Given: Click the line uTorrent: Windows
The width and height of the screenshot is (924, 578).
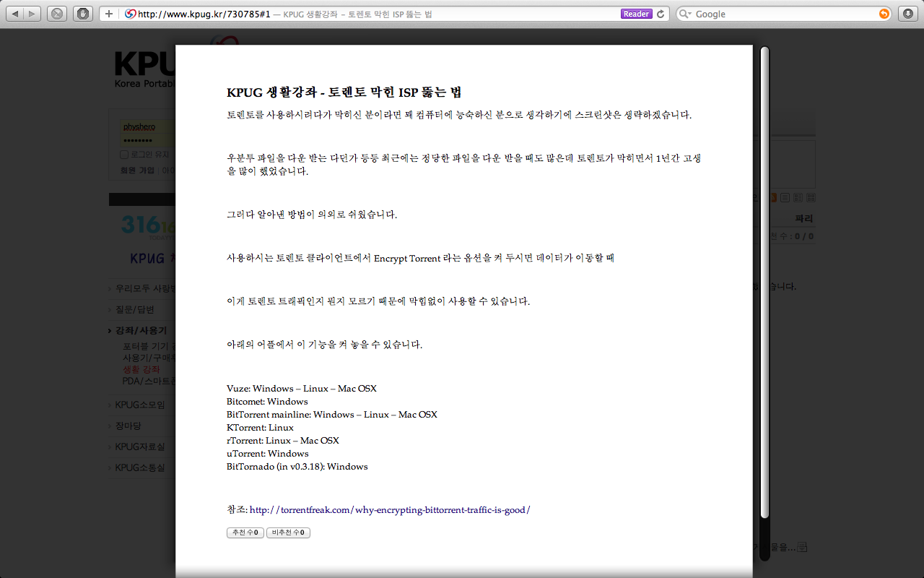Looking at the screenshot, I should [x=268, y=453].
